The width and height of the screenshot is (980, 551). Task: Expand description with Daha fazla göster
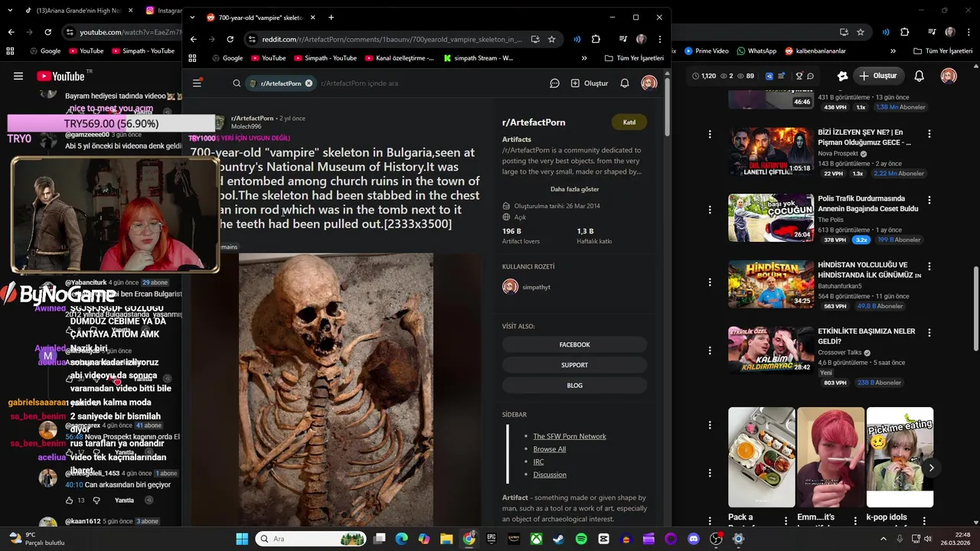[574, 189]
